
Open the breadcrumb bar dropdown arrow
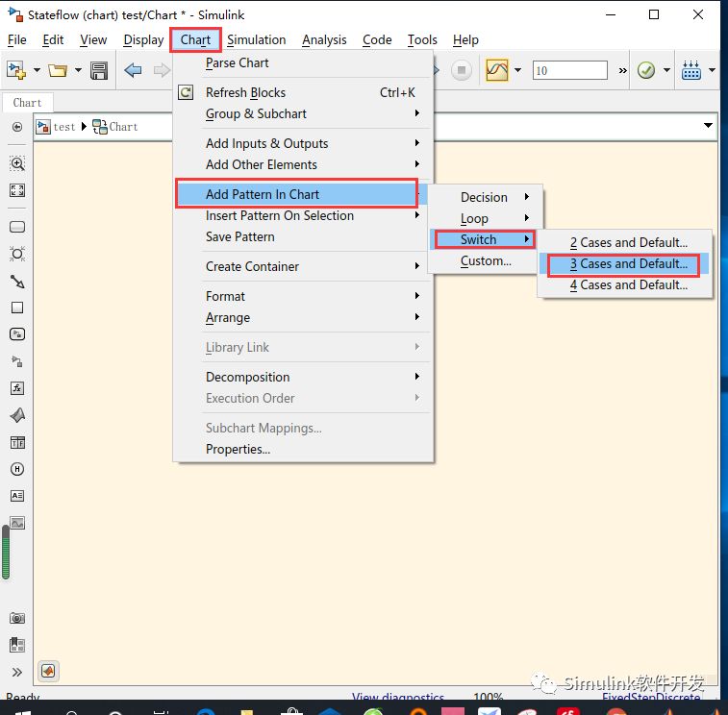[708, 125]
